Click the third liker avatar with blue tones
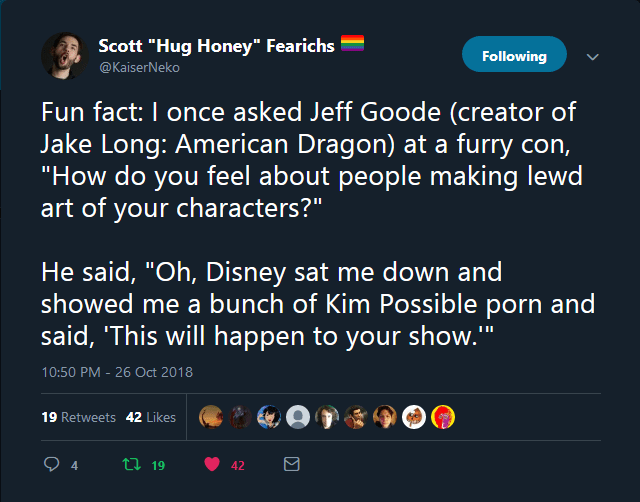Screen dimensions: 640x502 click(268, 417)
